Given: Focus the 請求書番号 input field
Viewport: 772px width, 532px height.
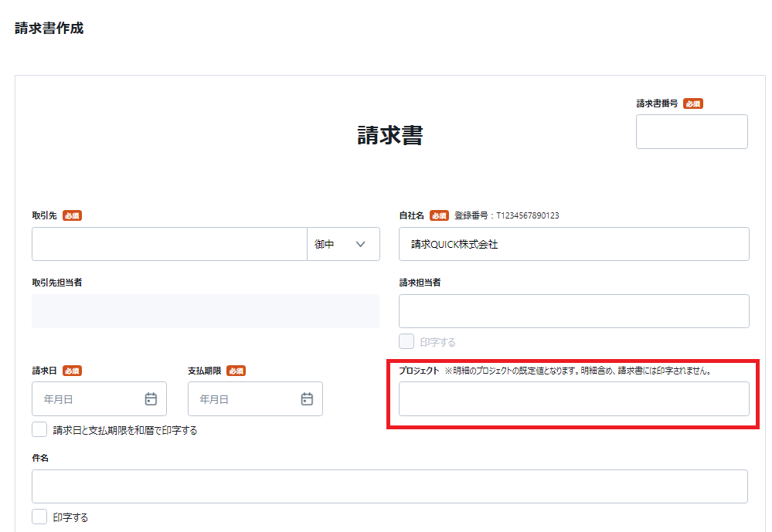Looking at the screenshot, I should [692, 132].
